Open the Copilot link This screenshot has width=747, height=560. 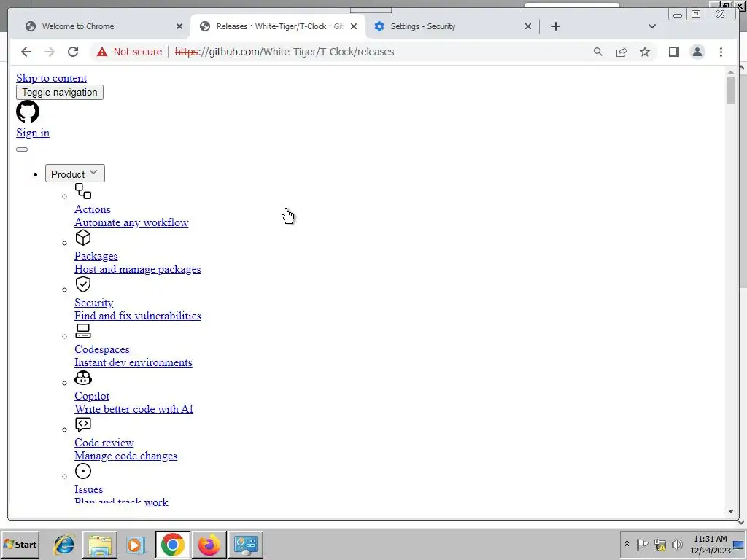92,396
